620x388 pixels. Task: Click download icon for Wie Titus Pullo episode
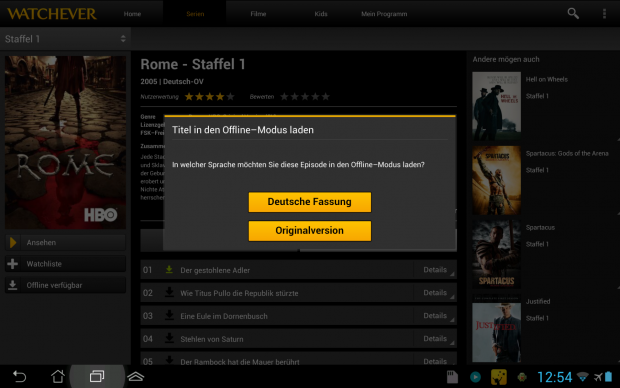pos(169,292)
